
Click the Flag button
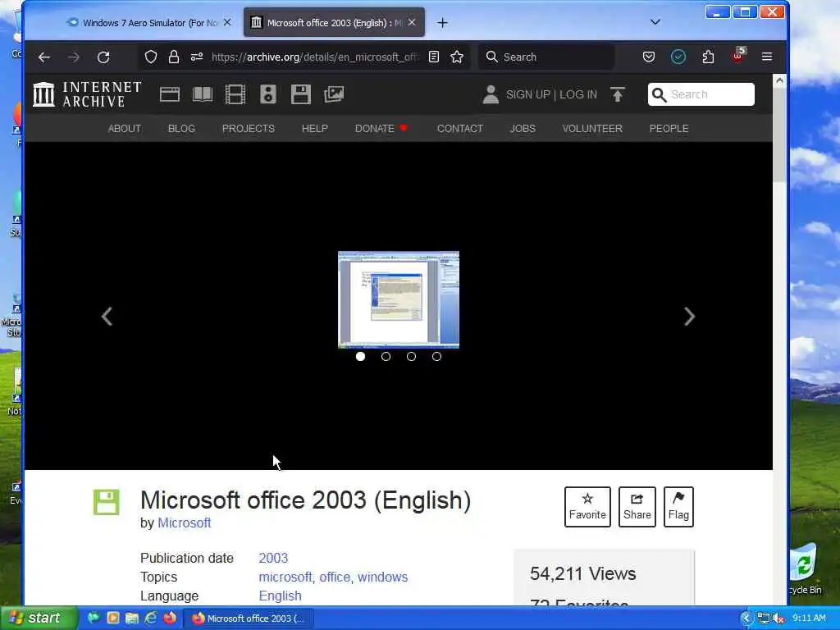tap(678, 507)
